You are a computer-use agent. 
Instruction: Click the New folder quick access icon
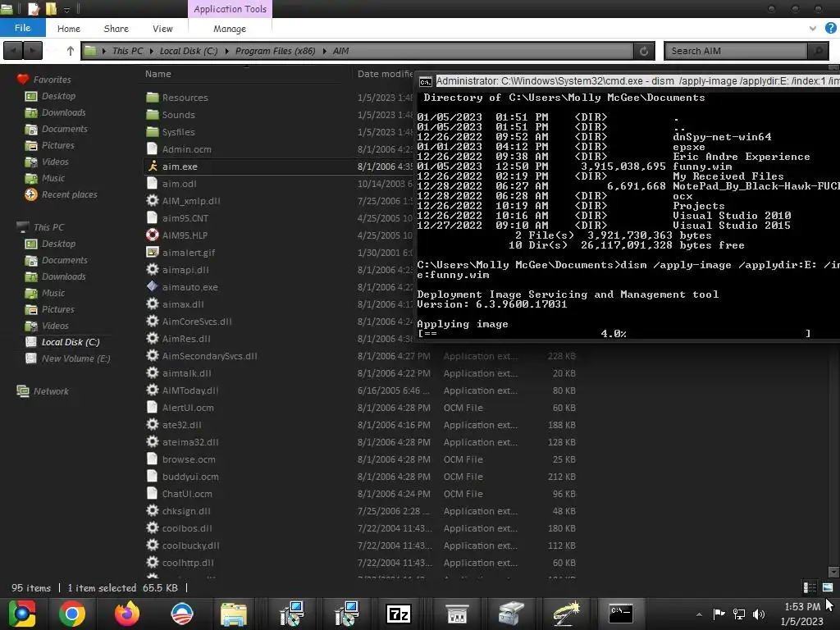click(x=51, y=8)
